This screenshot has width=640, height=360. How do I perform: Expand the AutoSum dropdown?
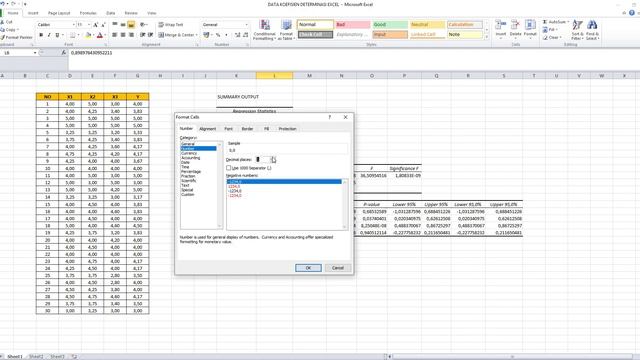(x=568, y=22)
